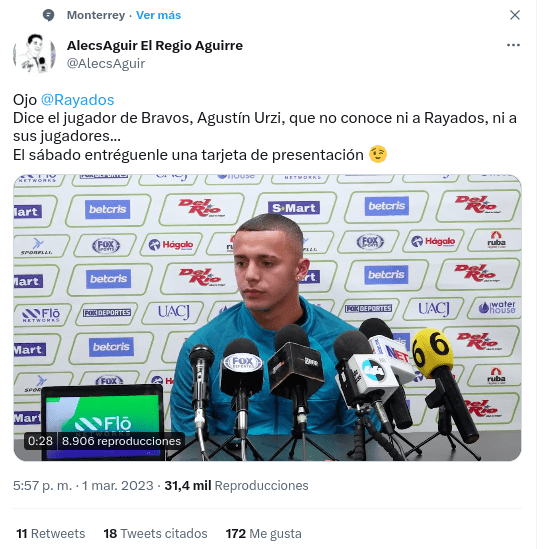This screenshot has height=549, width=544.
Task: Click tweet text mentioning Agustín Urzi
Action: tap(265, 127)
